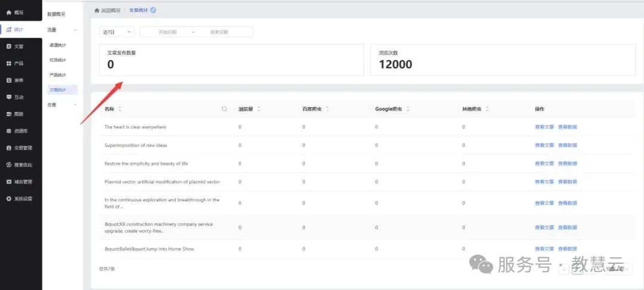The width and height of the screenshot is (644, 290).
Task: Click 查看数据 for Superimposition of new ideas
Action: 567,145
